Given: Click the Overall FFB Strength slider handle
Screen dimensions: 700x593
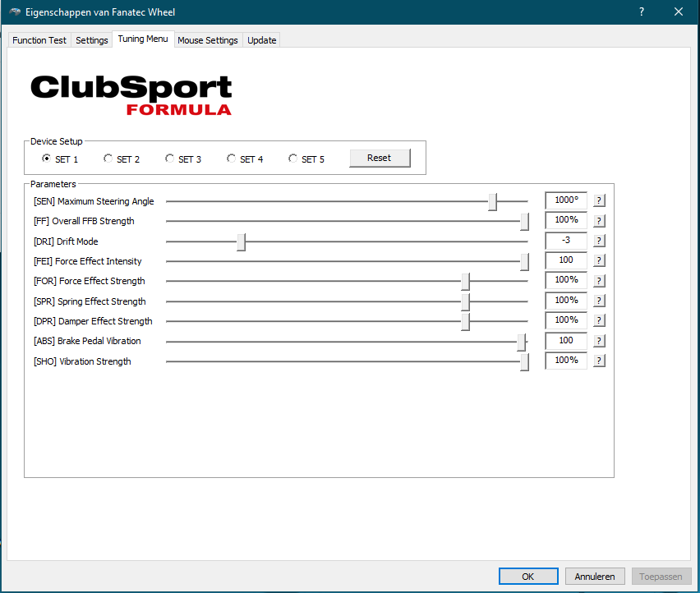Looking at the screenshot, I should coord(524,222).
